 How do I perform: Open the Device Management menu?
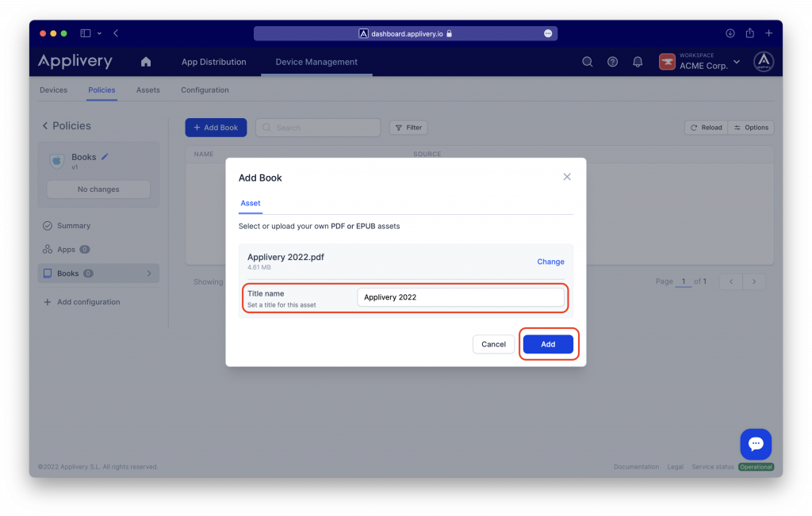[x=316, y=62]
